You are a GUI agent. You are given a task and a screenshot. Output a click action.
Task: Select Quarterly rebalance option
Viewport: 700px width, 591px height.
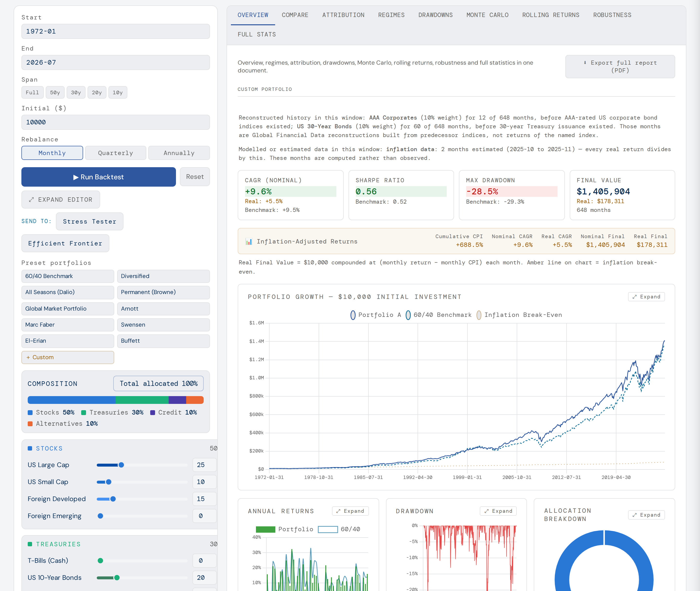116,153
